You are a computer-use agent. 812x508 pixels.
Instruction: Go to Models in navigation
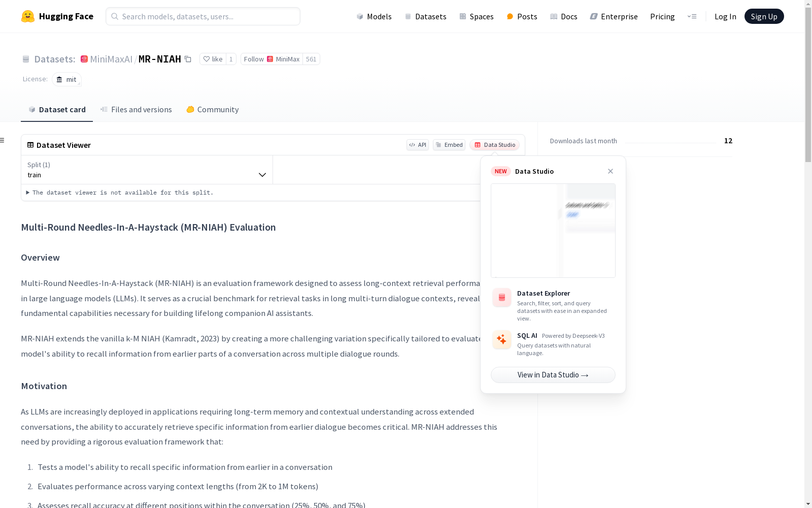(x=374, y=16)
